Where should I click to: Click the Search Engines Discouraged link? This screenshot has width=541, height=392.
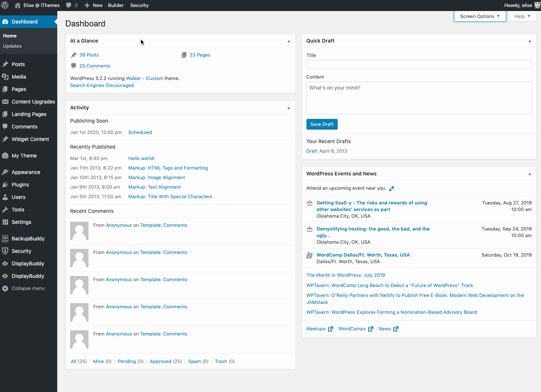click(x=102, y=86)
